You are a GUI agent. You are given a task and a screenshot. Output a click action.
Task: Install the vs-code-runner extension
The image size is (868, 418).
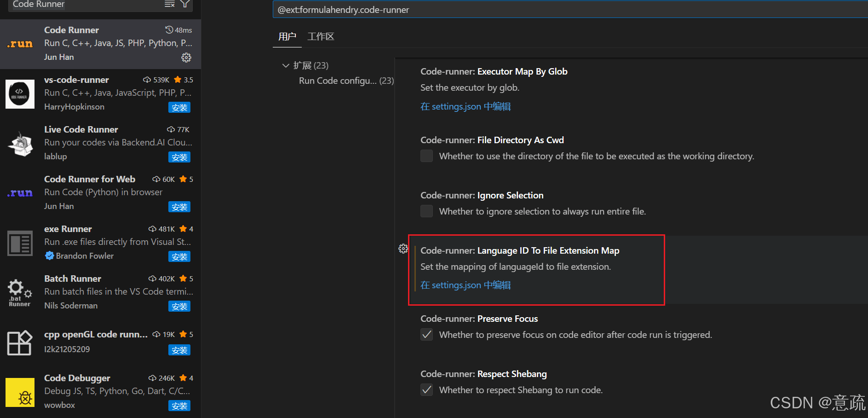179,108
